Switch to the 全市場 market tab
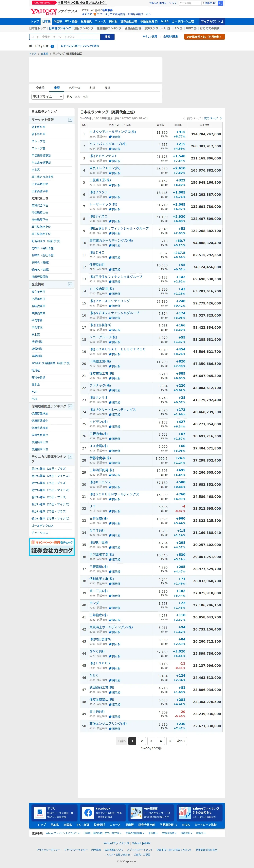Screen dimensions: 254x868 click(x=40, y=88)
